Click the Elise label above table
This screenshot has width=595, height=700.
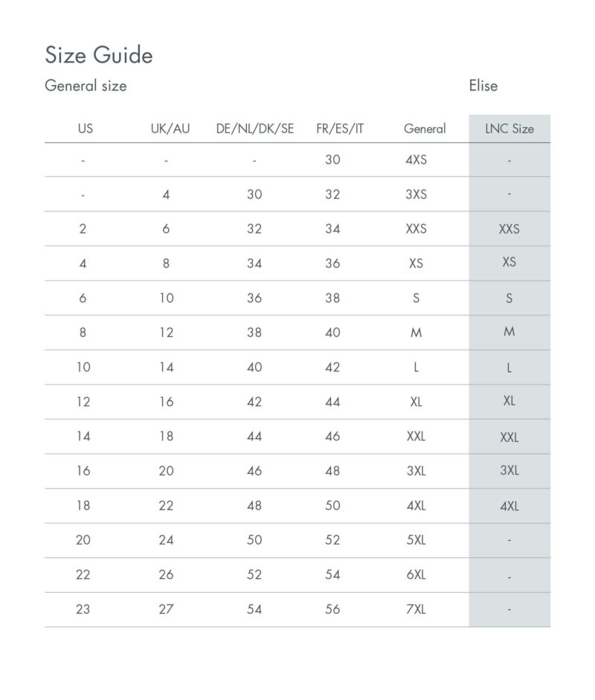tap(483, 86)
